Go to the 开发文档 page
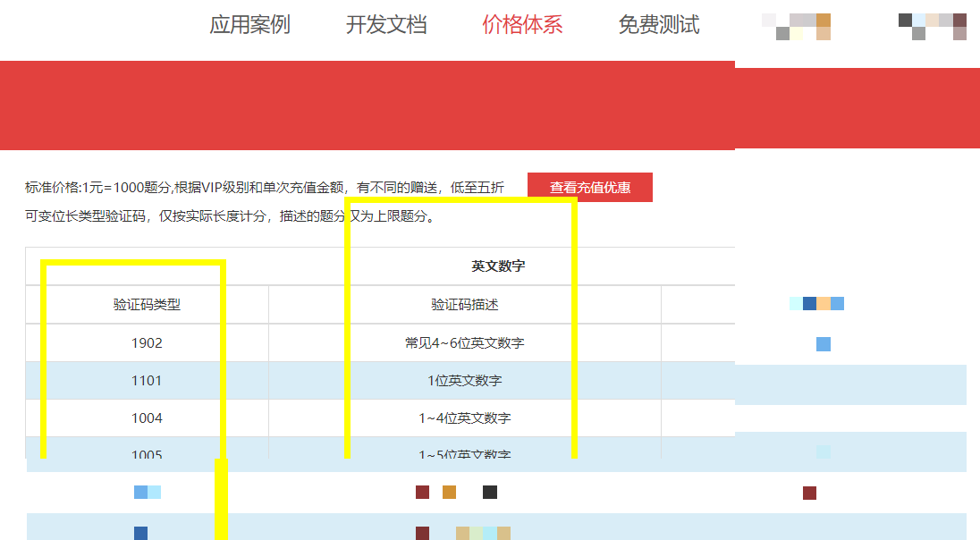Screen dimensions: 980x540 pyautogui.click(x=386, y=25)
